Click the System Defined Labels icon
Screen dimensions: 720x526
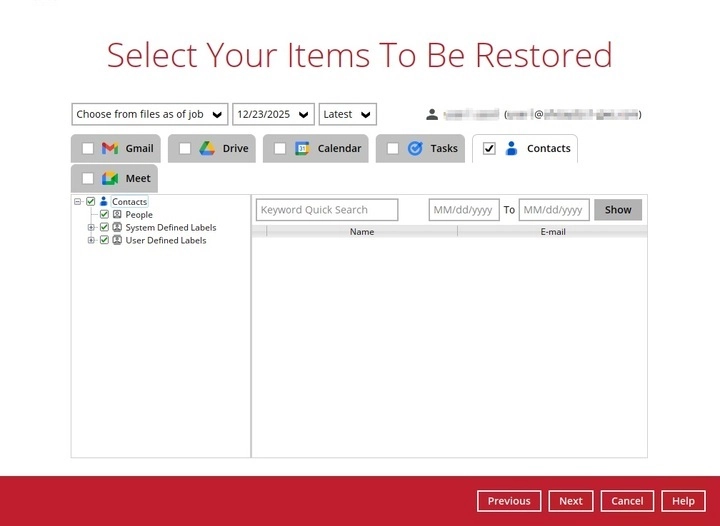[x=117, y=228]
